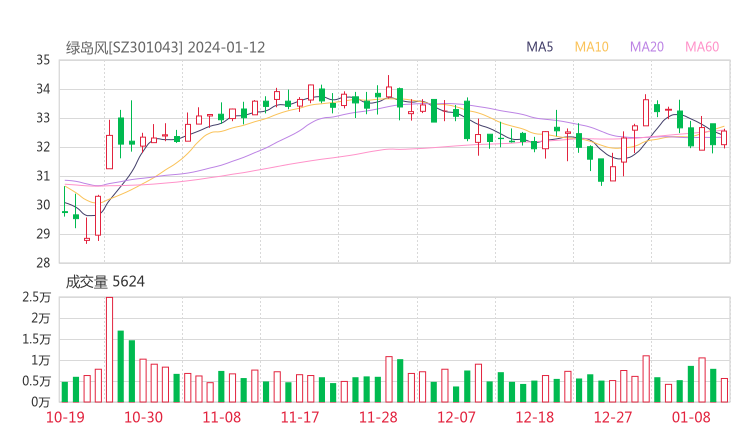Image resolution: width=740 pixels, height=440 pixels.
Task: Select the last red candlestick at right edge
Action: tap(724, 138)
